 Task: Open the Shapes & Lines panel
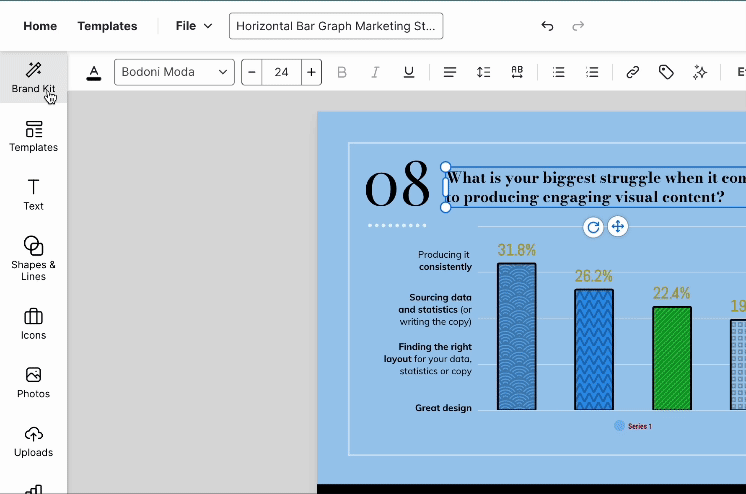tap(33, 257)
